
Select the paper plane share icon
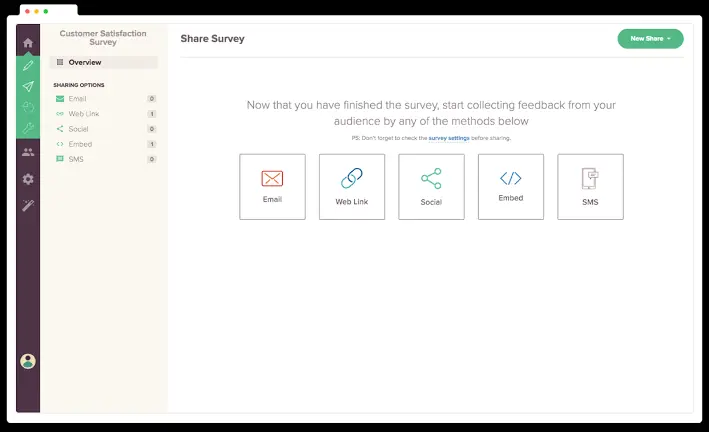coord(28,86)
